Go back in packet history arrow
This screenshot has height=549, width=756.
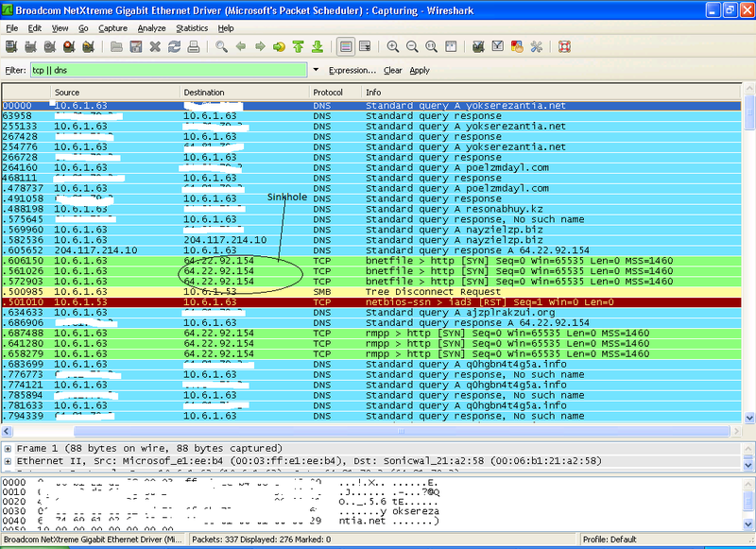pos(241,46)
